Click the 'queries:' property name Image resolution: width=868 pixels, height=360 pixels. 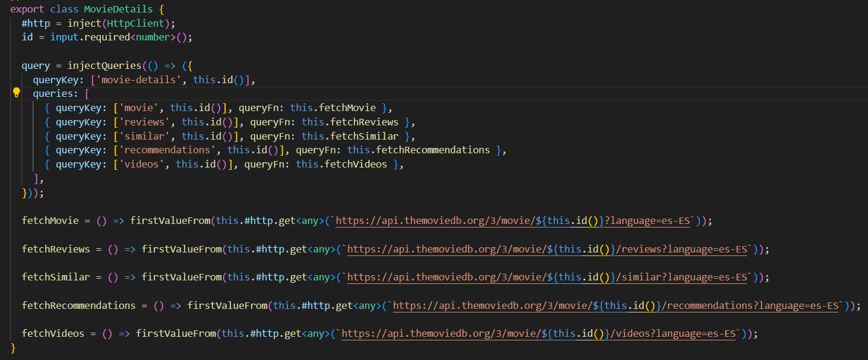56,93
